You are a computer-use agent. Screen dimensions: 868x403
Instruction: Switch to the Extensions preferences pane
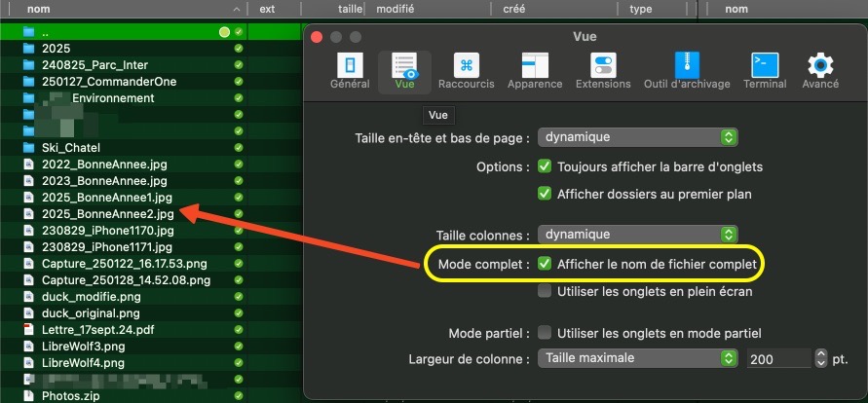603,67
